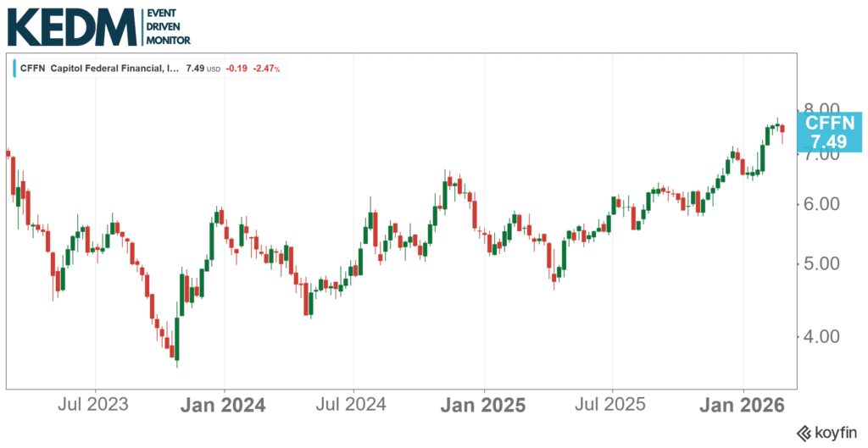Select the Jul 2025 date axis label
The height and width of the screenshot is (448, 868).
pyautogui.click(x=613, y=405)
